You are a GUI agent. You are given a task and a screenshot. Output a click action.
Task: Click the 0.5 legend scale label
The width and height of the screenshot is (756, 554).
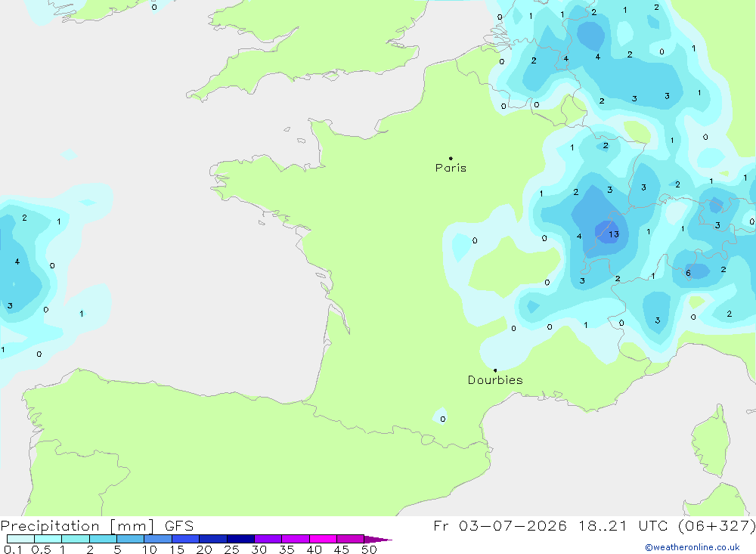click(x=41, y=549)
